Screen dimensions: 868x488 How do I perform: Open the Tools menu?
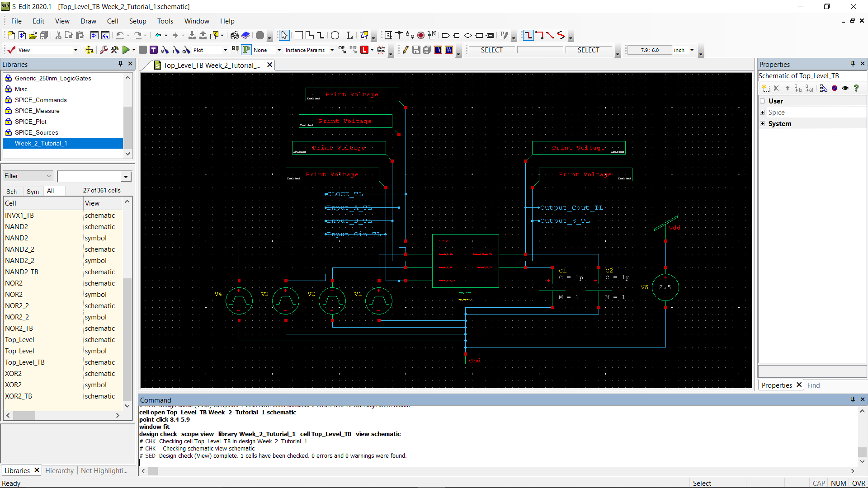point(165,21)
